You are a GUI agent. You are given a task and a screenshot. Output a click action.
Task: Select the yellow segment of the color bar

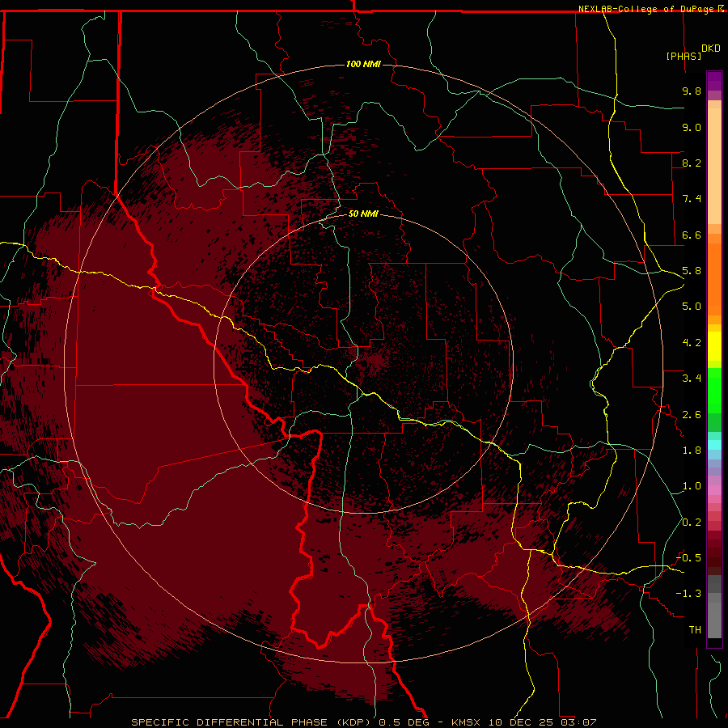tap(714, 346)
